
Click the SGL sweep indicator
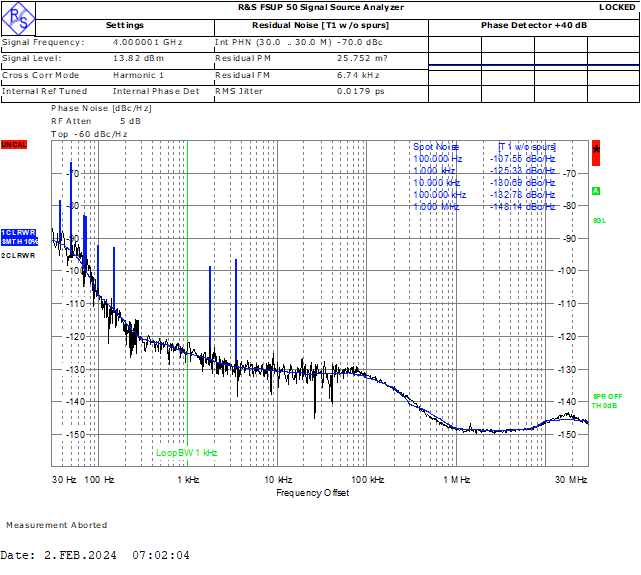[599, 221]
